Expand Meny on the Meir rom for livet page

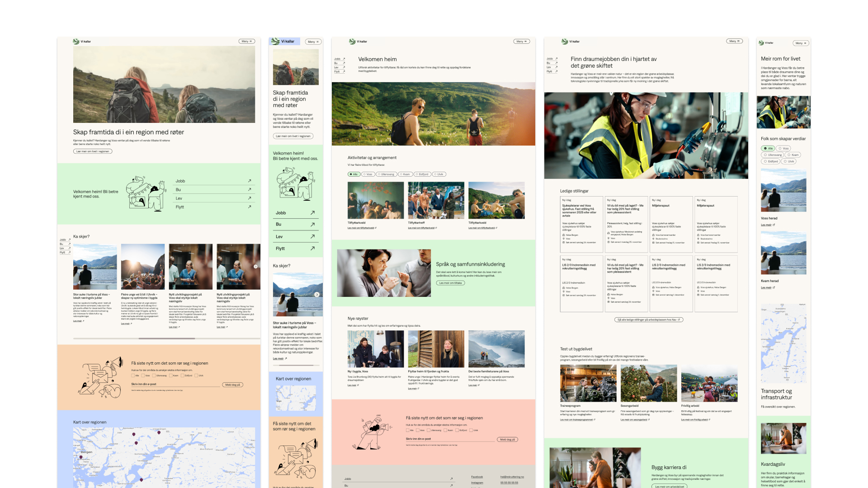click(x=801, y=43)
